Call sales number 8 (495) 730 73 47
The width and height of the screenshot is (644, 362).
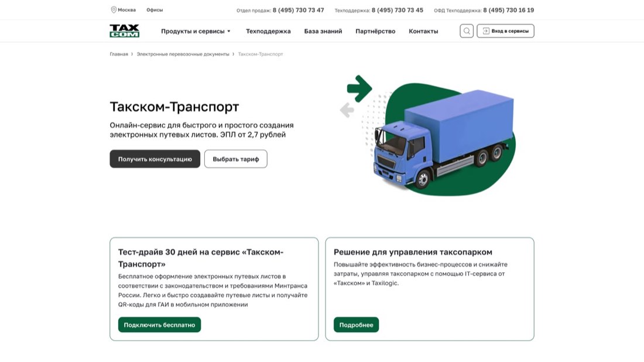pyautogui.click(x=298, y=11)
